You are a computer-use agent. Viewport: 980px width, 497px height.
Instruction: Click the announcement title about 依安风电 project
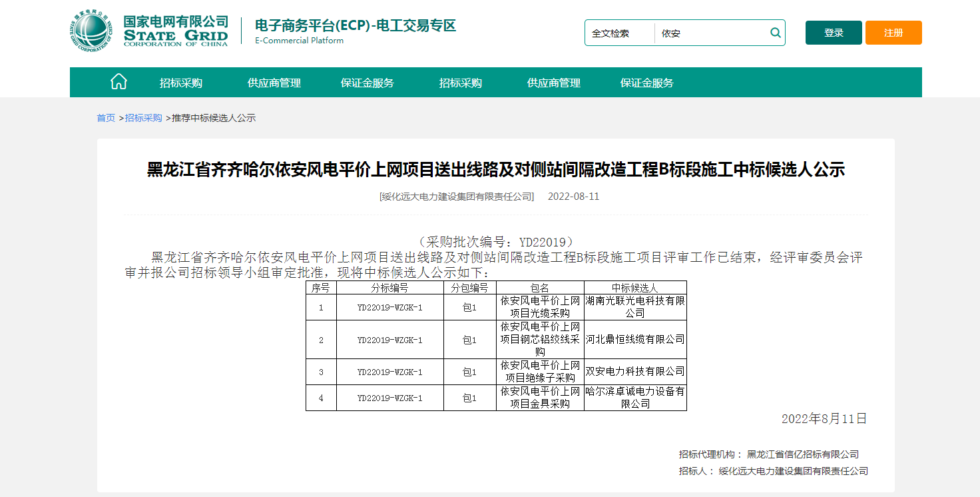[495, 170]
